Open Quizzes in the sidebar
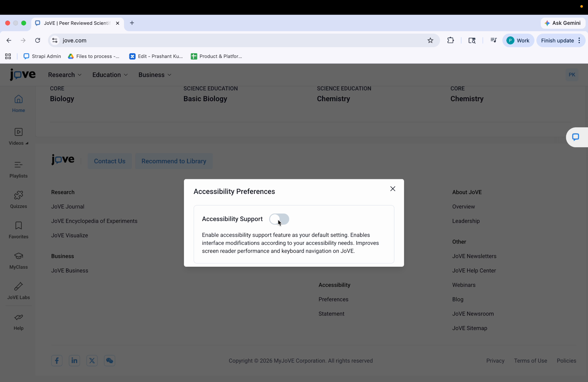 [19, 200]
